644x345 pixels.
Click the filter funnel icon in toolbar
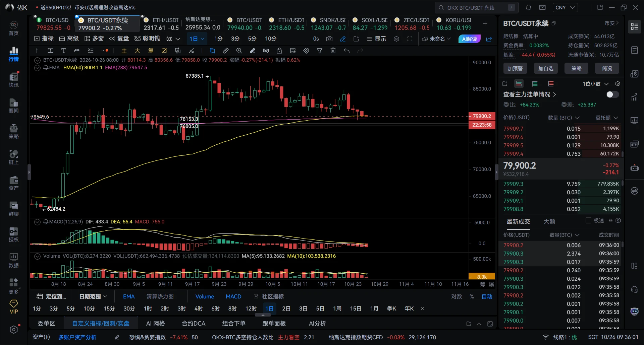point(319,51)
